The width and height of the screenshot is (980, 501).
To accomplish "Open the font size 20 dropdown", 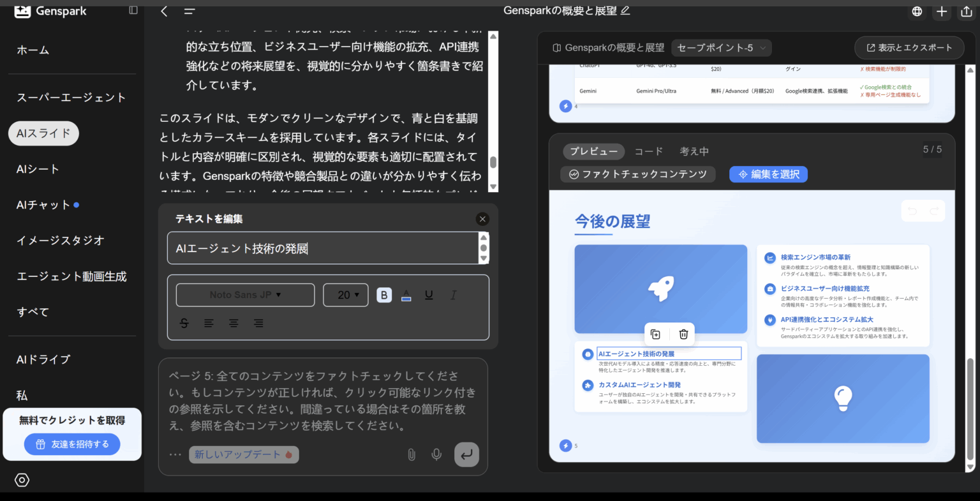I will 345,294.
